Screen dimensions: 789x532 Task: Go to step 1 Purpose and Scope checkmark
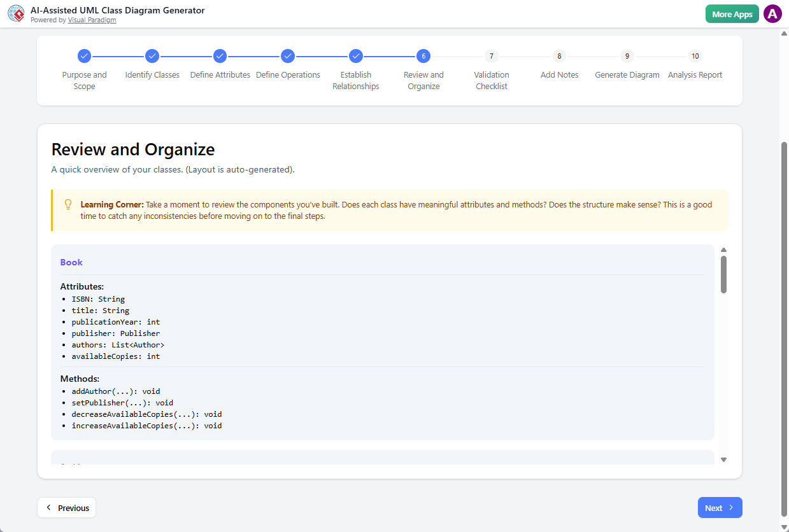coord(84,56)
